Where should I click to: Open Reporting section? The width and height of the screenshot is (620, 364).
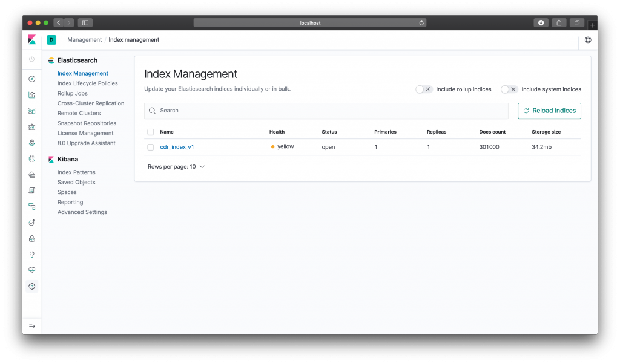click(70, 202)
